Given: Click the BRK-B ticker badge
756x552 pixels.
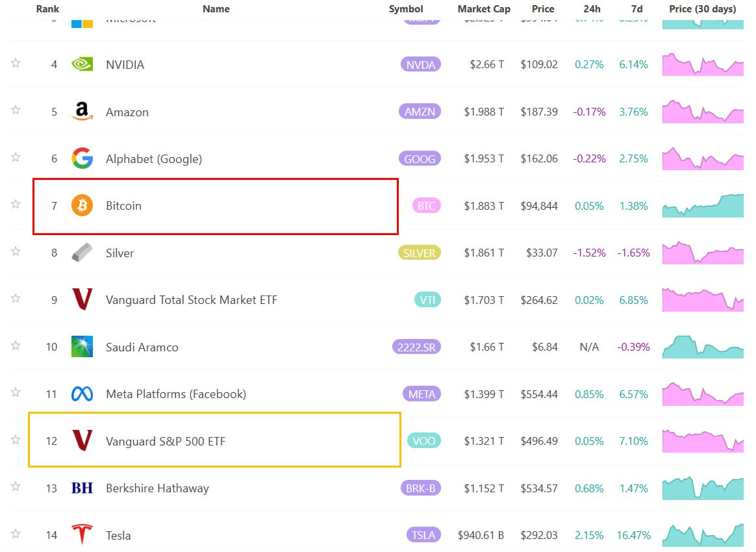Looking at the screenshot, I should (x=420, y=488).
